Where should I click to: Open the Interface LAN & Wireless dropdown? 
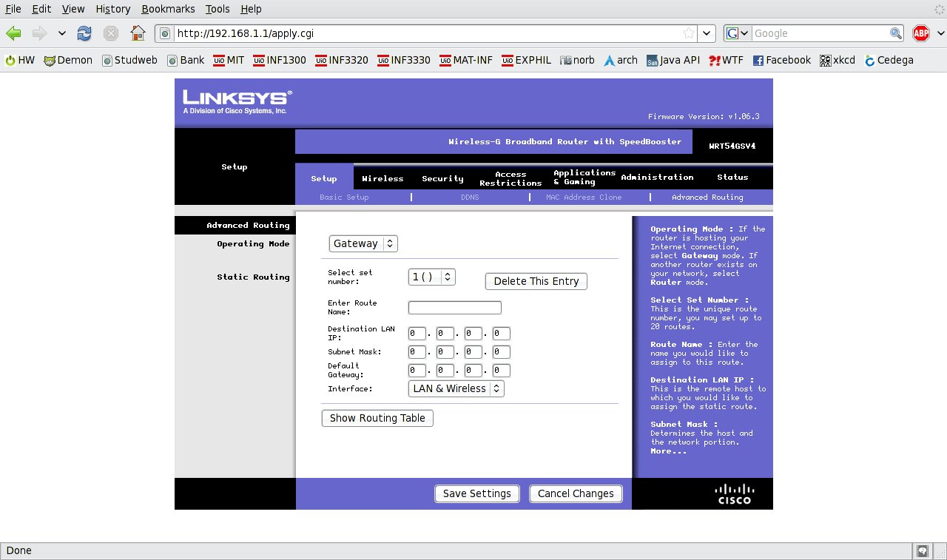click(456, 388)
